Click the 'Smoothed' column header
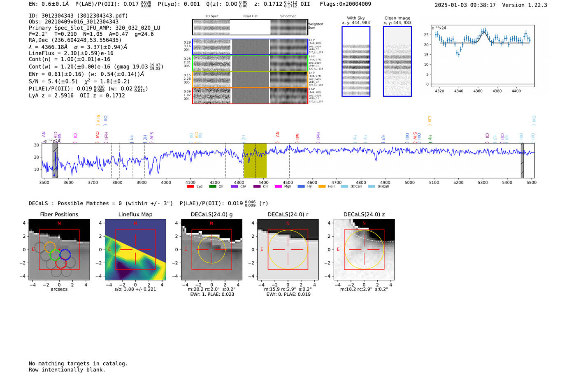Viewport: 576px width, 392px height. coord(288,16)
